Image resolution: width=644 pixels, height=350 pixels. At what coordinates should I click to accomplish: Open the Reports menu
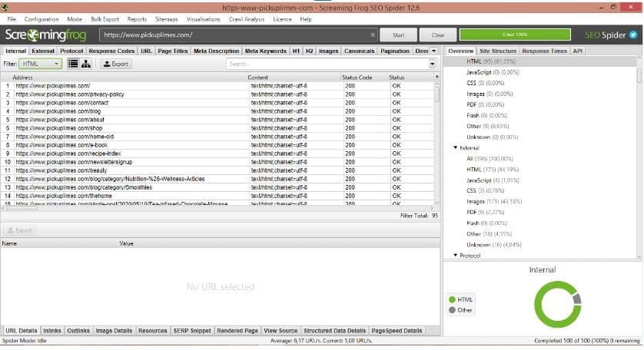tap(137, 19)
